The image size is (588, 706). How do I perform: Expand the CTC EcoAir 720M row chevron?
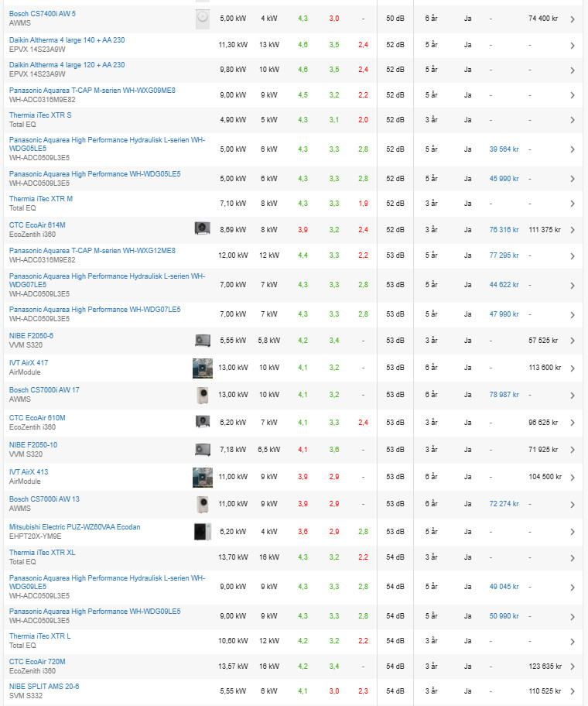coord(572,667)
